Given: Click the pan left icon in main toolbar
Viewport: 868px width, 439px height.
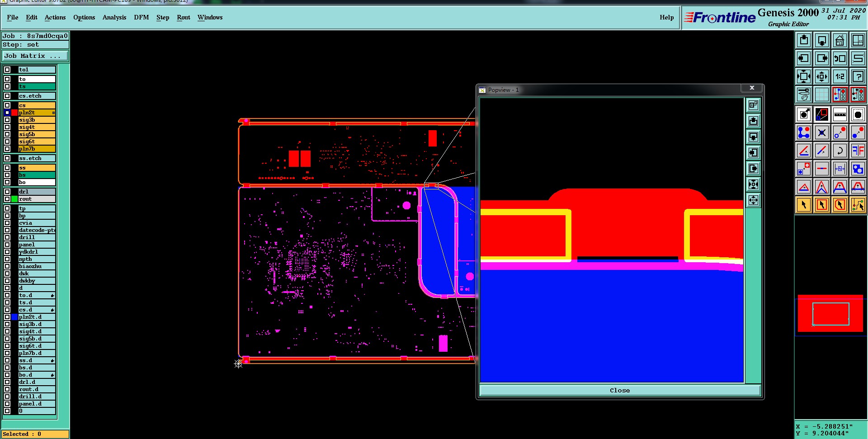Looking at the screenshot, I should tap(804, 58).
